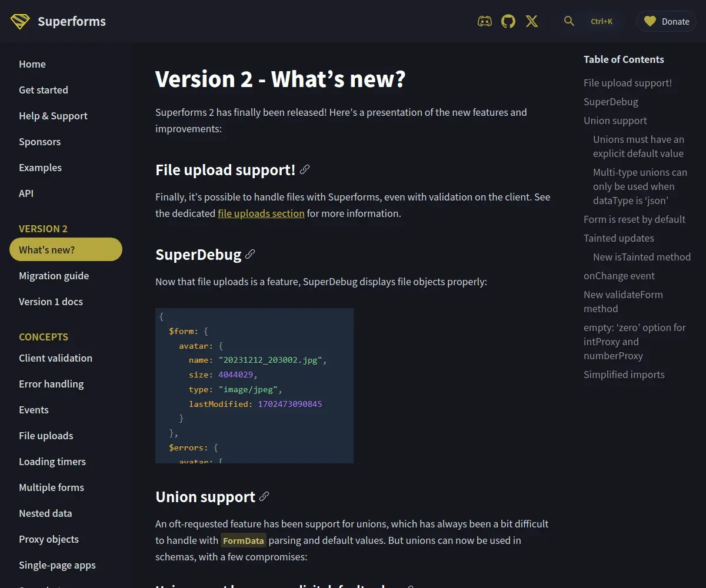Image resolution: width=706 pixels, height=588 pixels.
Task: Click the VERSION 2 section label
Action: (x=43, y=229)
